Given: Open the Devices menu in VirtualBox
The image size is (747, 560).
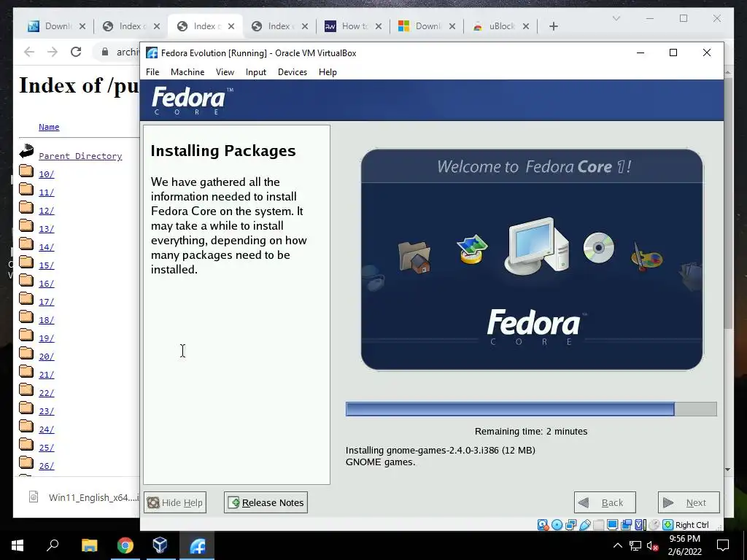Looking at the screenshot, I should pos(293,72).
